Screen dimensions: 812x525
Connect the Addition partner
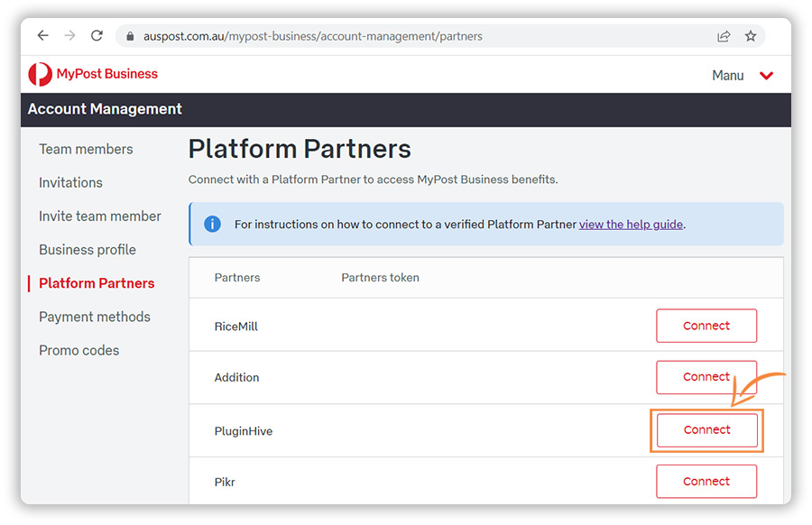point(706,377)
